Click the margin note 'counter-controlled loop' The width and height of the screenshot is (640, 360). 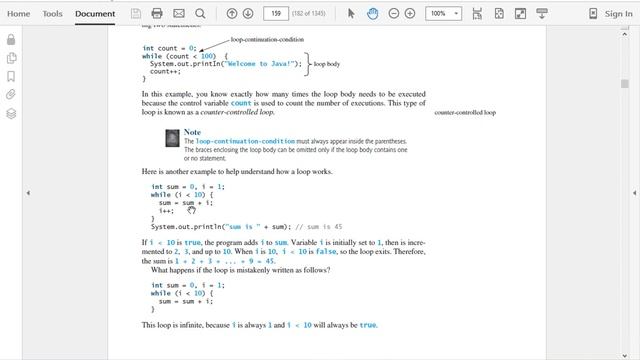465,112
